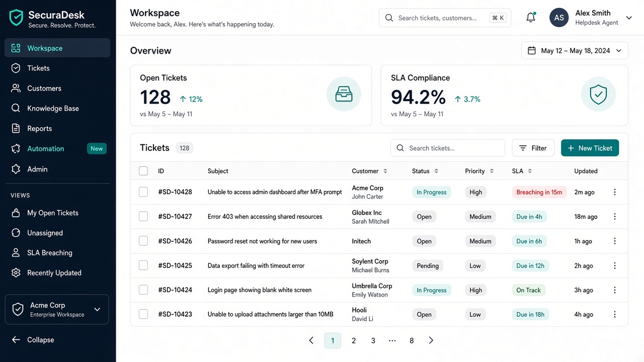Click the AS user avatar
The height and width of the screenshot is (362, 644).
[559, 18]
